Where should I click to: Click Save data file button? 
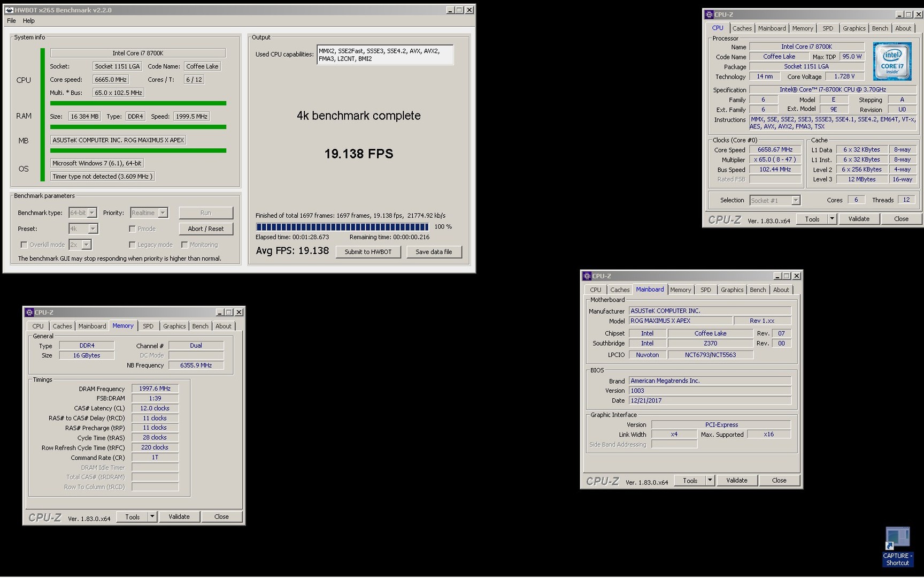tap(434, 252)
